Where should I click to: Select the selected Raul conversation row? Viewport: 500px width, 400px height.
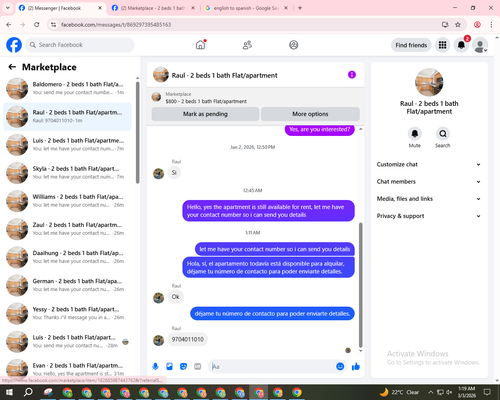click(x=67, y=117)
